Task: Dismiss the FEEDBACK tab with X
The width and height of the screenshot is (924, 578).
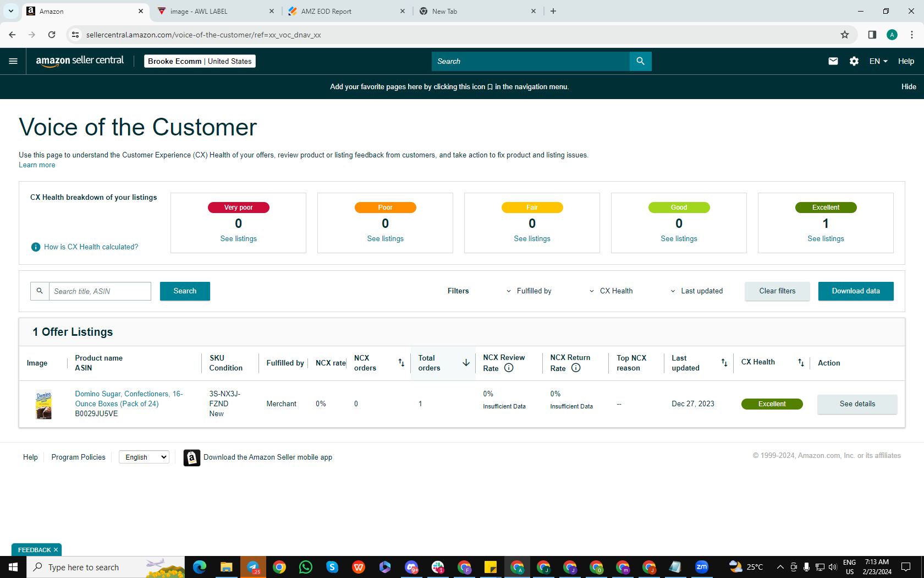Action: click(x=56, y=550)
